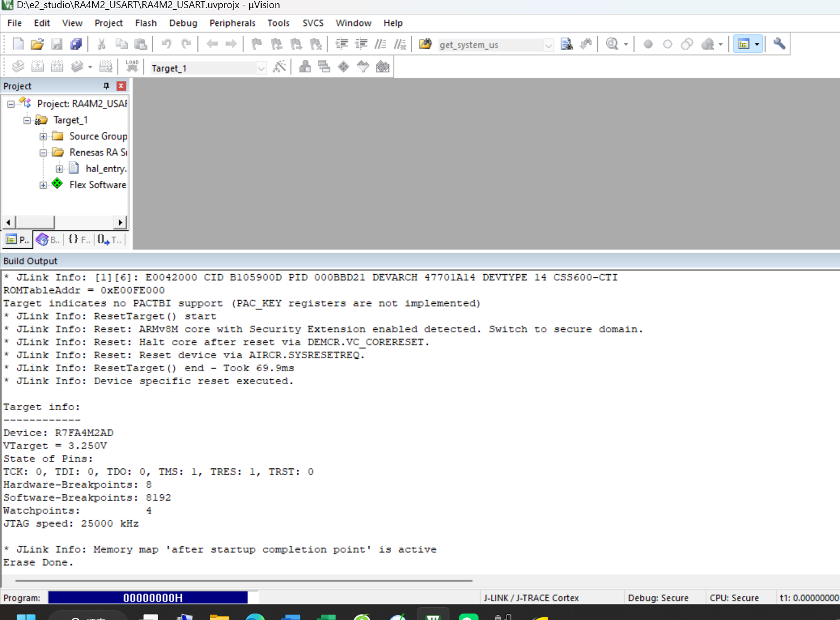Open the get_system_us find dropdown arrow
The image size is (840, 620).
(549, 45)
